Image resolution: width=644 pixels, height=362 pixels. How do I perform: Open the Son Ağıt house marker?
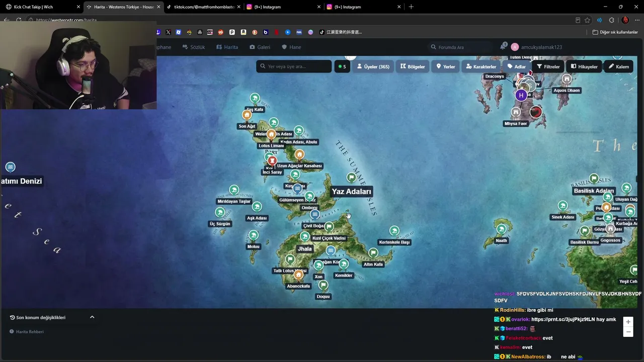(247, 115)
